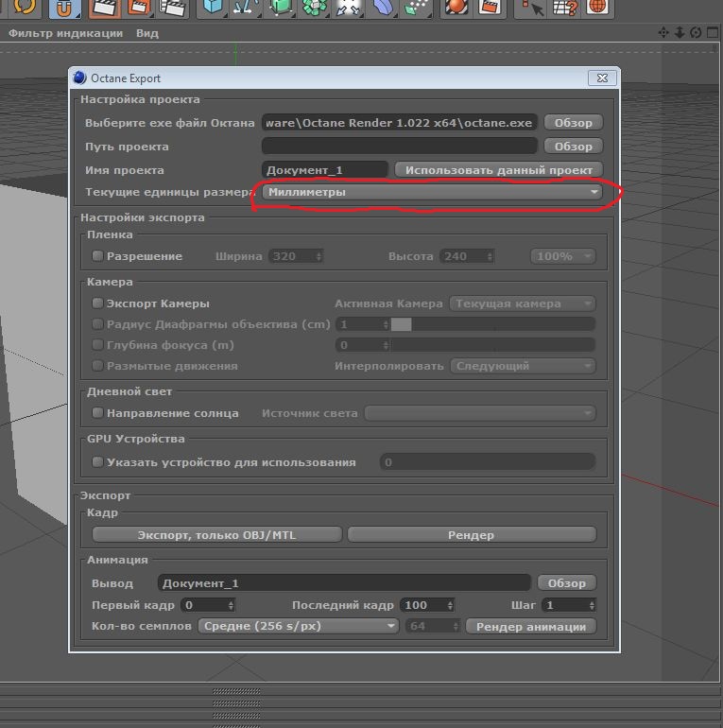Viewport: 723px width, 728px height.
Task: Click the Глубина фокуса slider track
Action: (492, 344)
